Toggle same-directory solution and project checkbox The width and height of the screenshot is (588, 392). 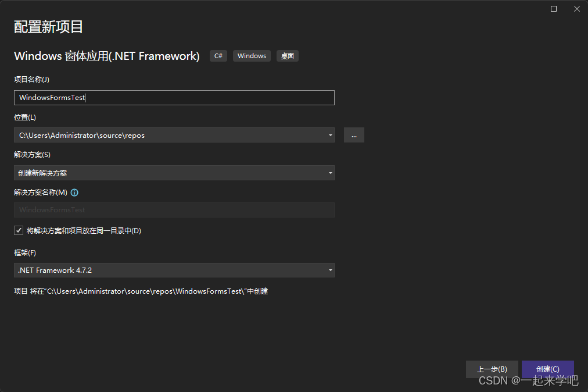[19, 230]
